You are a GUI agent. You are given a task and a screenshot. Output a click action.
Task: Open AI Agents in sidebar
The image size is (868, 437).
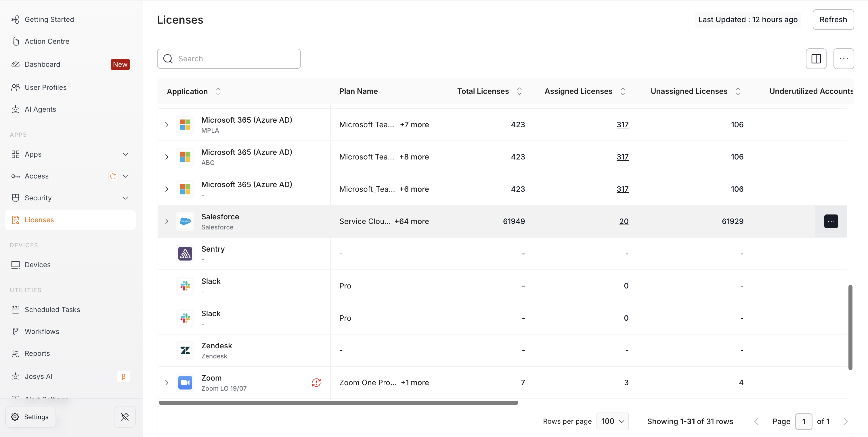point(70,109)
